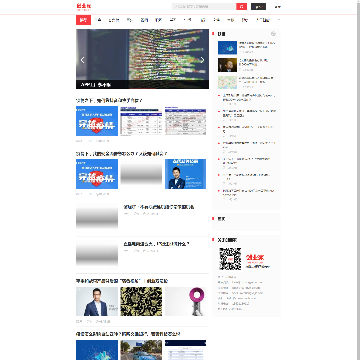Open sidebar article with map thumbnail

(x=227, y=82)
